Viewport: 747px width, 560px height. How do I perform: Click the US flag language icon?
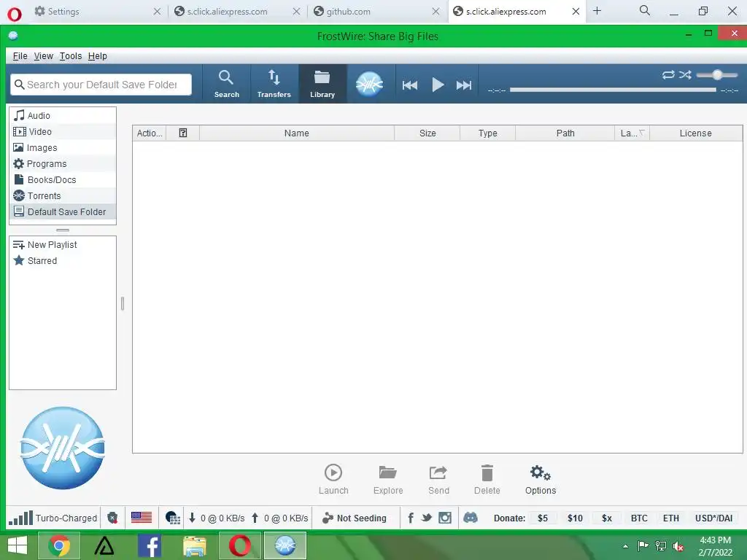[142, 518]
